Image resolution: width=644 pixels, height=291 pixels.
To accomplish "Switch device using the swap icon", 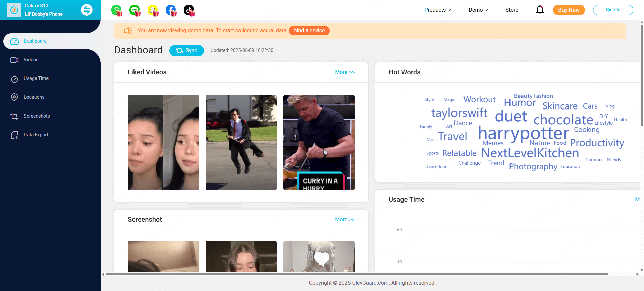I will (87, 10).
